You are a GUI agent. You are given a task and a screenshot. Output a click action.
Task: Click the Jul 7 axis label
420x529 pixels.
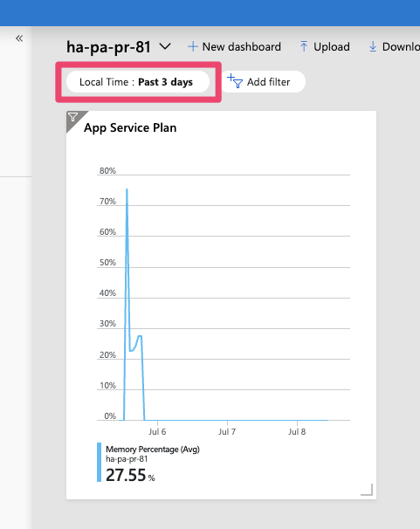pyautogui.click(x=227, y=432)
